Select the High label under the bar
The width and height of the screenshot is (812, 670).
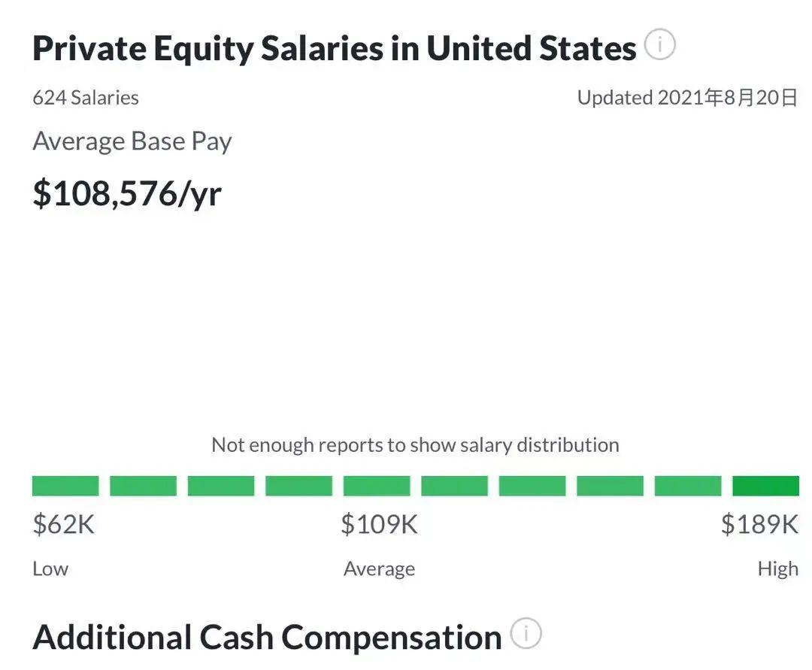777,569
